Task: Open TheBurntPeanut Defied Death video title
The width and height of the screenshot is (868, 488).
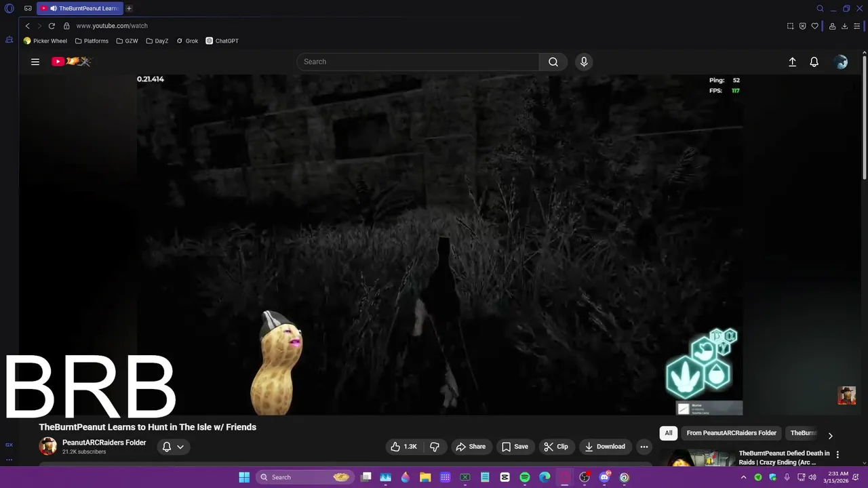Action: point(784,457)
